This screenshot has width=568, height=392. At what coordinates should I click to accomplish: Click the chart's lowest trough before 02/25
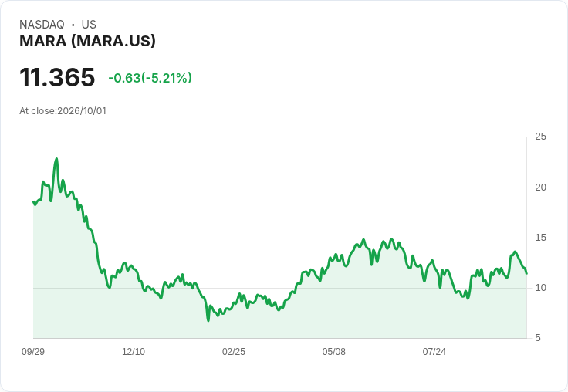click(x=208, y=320)
